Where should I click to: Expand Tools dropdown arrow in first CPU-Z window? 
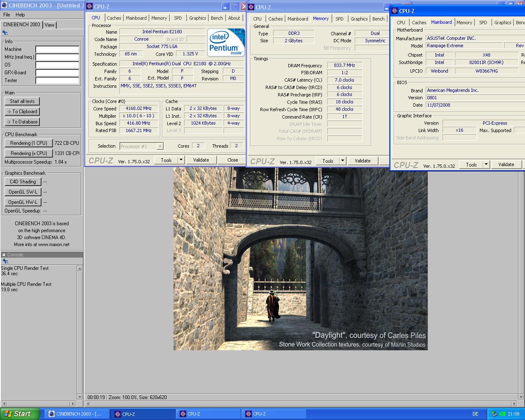[x=181, y=160]
